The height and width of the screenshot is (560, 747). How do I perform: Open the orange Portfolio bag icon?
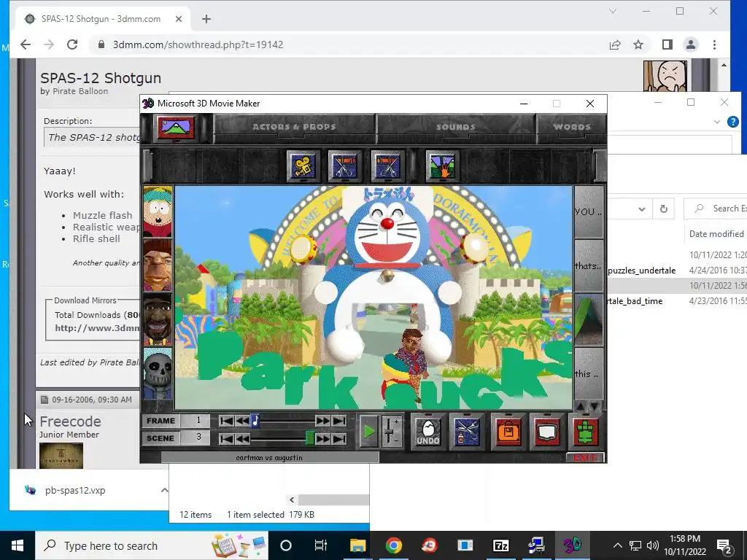(508, 432)
